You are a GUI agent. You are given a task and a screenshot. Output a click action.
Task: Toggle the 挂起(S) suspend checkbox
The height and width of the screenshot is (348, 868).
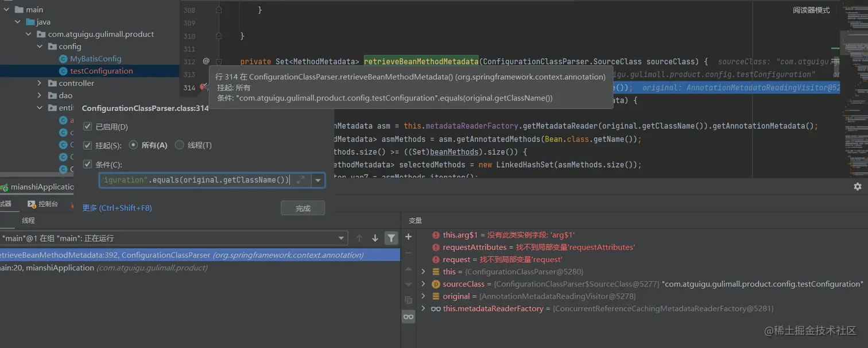pyautogui.click(x=87, y=145)
